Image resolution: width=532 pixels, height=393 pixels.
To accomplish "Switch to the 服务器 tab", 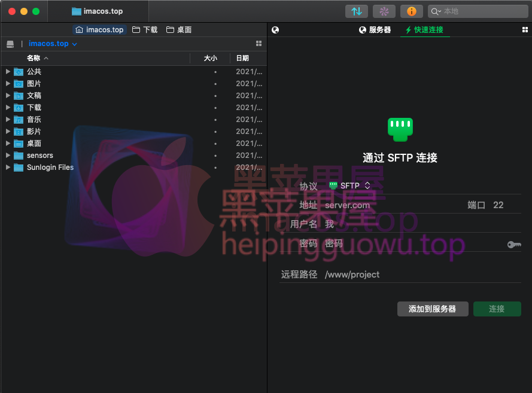I will click(x=375, y=29).
